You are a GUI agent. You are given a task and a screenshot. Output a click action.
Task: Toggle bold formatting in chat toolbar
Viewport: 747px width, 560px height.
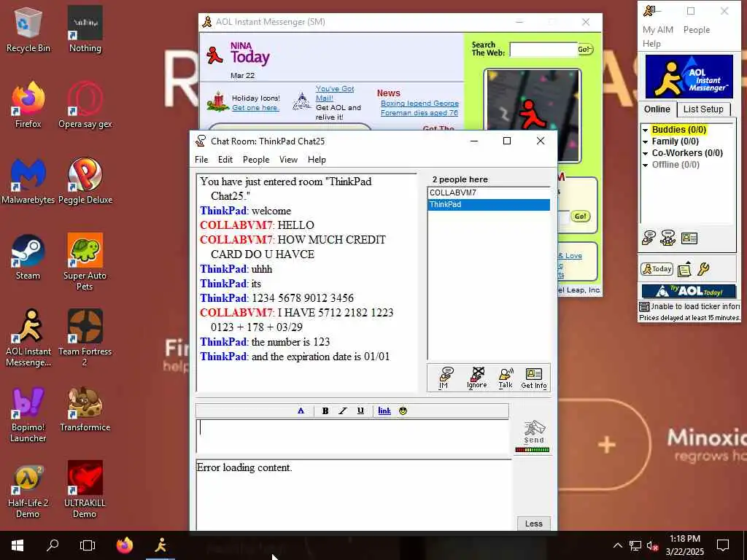click(325, 411)
